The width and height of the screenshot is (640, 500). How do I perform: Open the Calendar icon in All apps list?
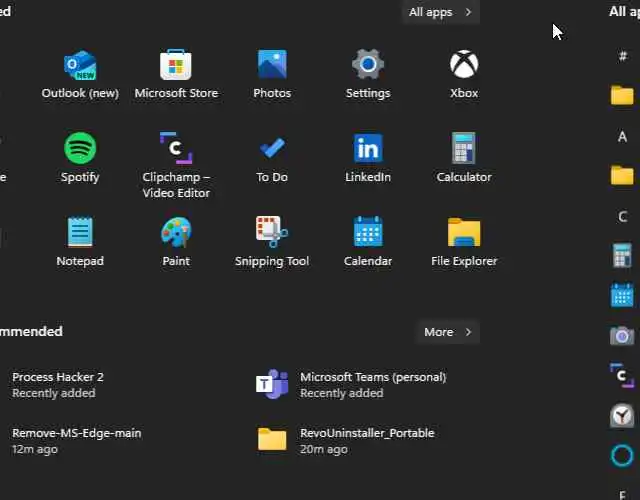(x=622, y=295)
